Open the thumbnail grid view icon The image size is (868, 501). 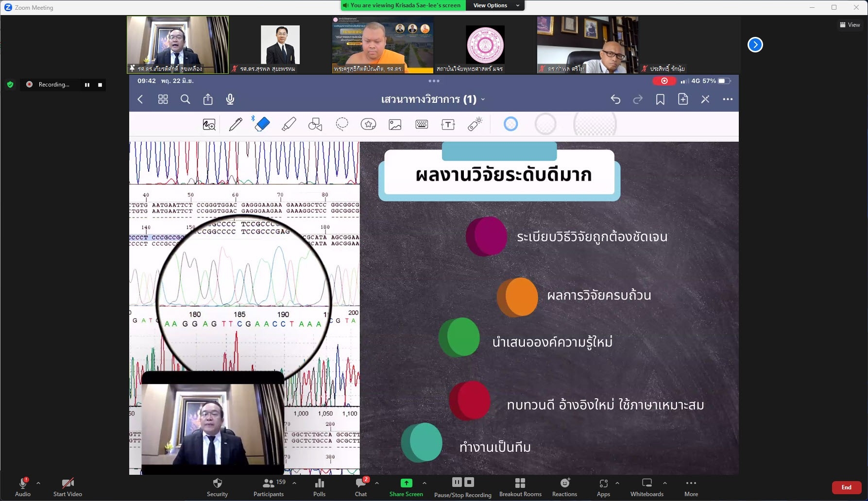tap(163, 100)
